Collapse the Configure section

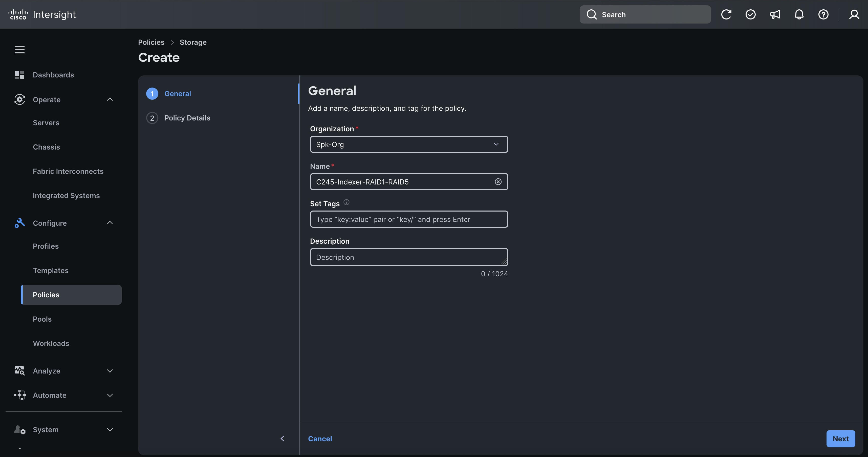tap(110, 223)
